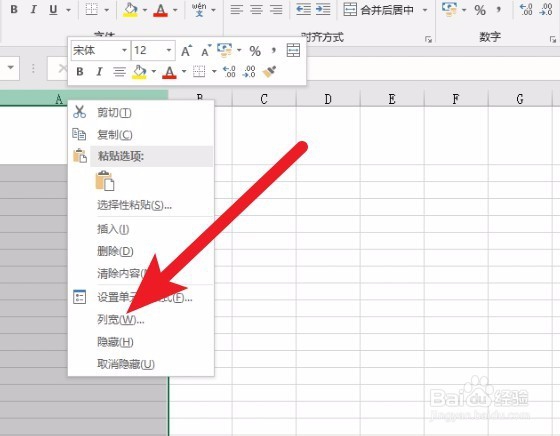Toggle Bold in the ribbon font group

(x=14, y=9)
